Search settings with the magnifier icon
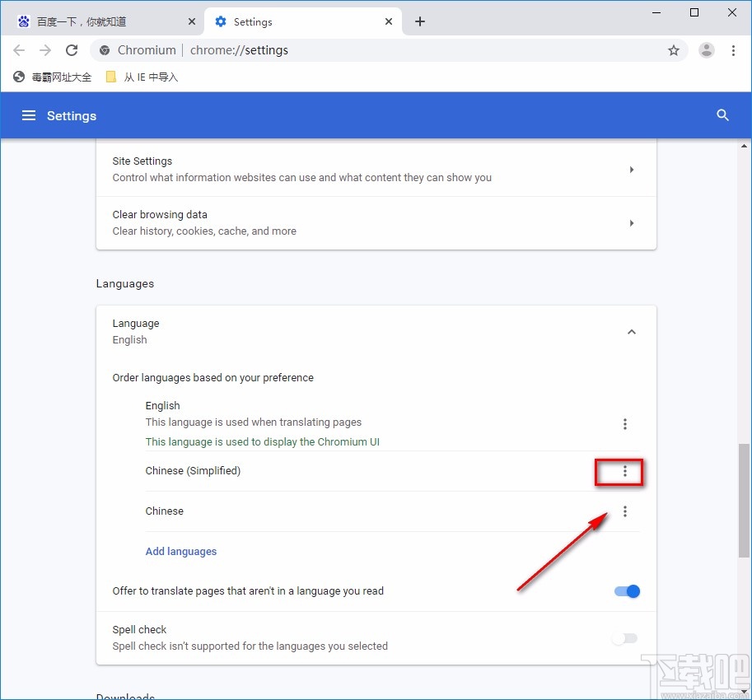Screen dimensions: 752x700 [x=722, y=115]
